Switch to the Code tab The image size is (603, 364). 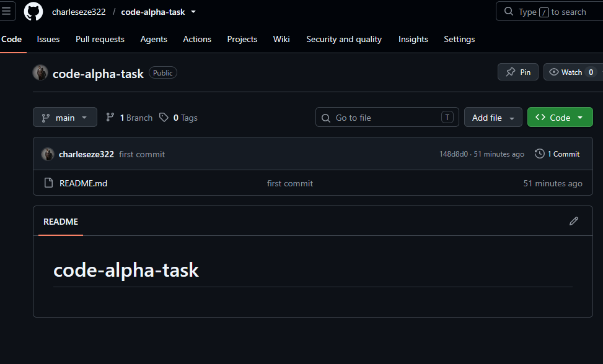pyautogui.click(x=12, y=39)
